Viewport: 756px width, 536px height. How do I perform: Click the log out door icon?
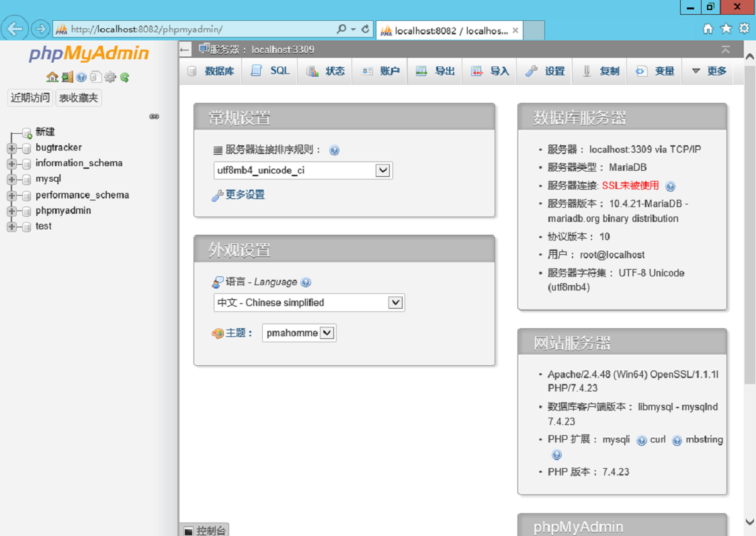67,77
